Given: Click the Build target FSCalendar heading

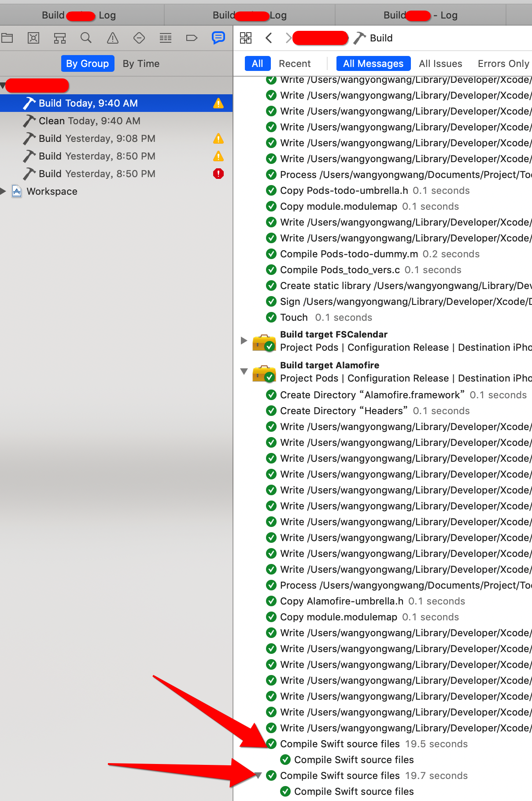Looking at the screenshot, I should pyautogui.click(x=334, y=334).
